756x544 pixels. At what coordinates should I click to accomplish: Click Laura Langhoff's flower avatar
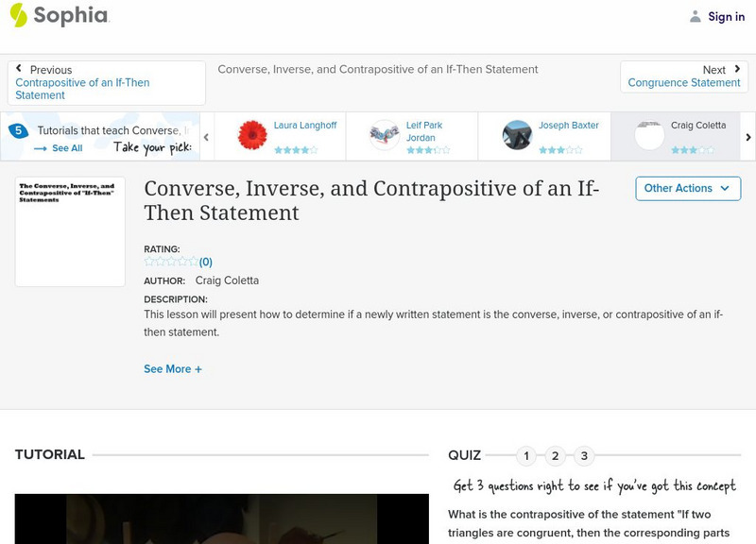(x=251, y=133)
